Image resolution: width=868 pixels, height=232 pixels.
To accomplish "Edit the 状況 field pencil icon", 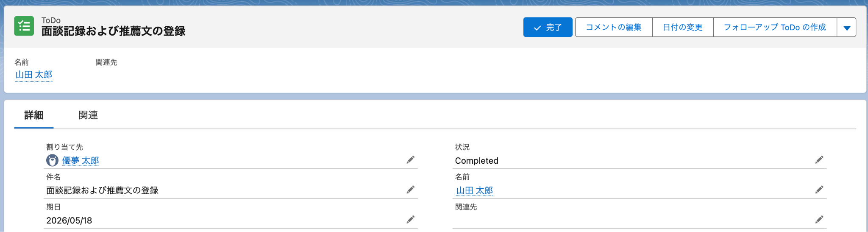I will point(819,160).
